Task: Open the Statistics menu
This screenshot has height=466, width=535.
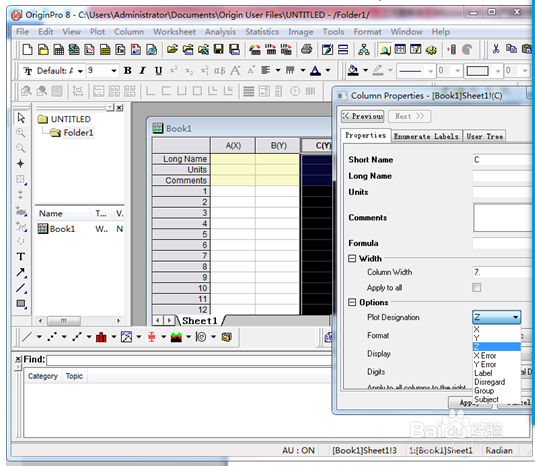Action: click(x=262, y=32)
